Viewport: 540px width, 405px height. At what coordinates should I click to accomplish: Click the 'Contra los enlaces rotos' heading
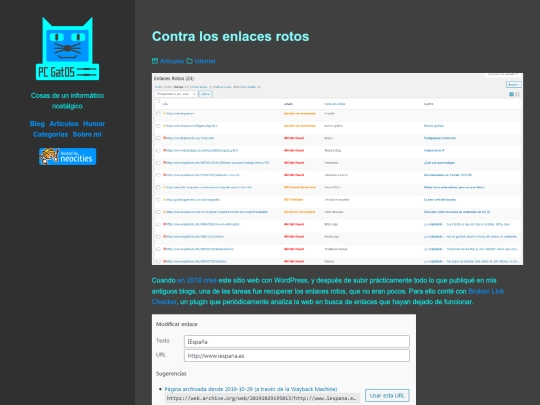tap(230, 37)
